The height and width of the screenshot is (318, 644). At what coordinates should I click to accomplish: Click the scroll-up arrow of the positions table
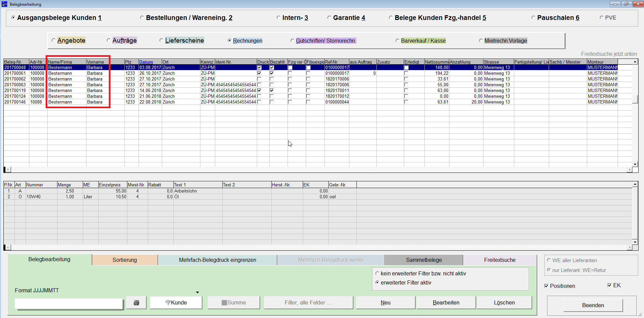635,184
